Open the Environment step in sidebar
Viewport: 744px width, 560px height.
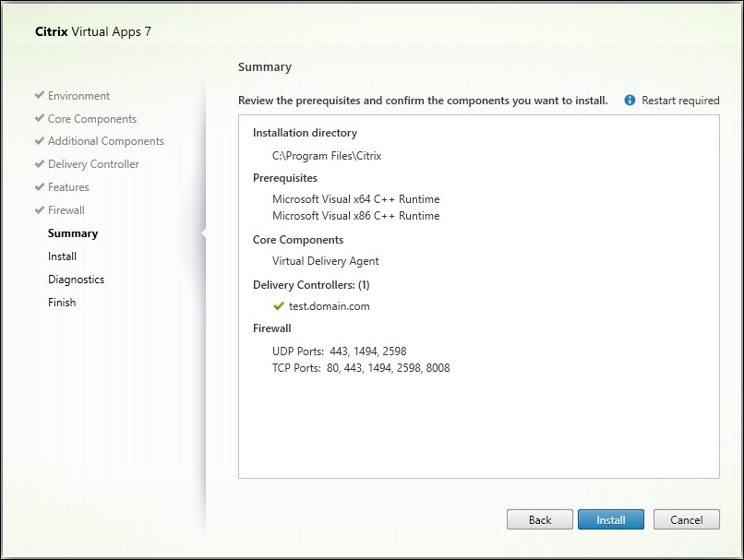78,96
